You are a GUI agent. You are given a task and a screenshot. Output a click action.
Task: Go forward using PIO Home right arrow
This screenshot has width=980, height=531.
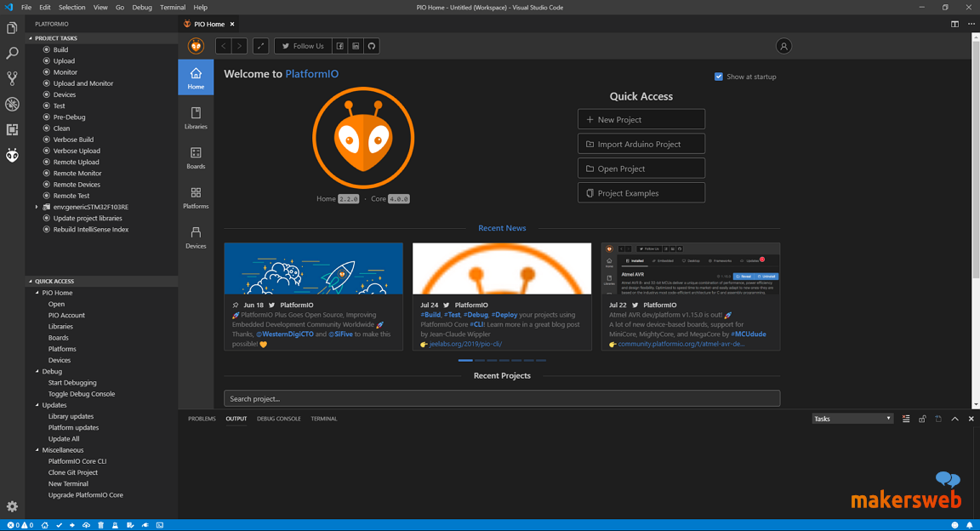239,46
